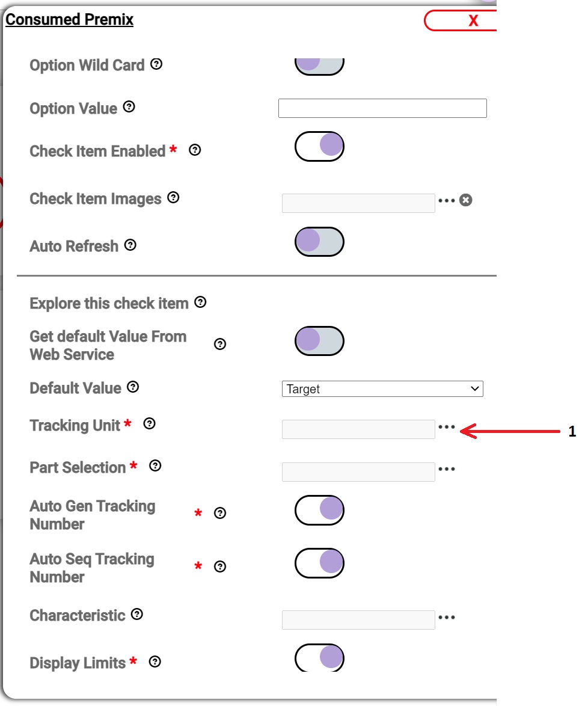Turn off the Display Limits toggle

(319, 658)
